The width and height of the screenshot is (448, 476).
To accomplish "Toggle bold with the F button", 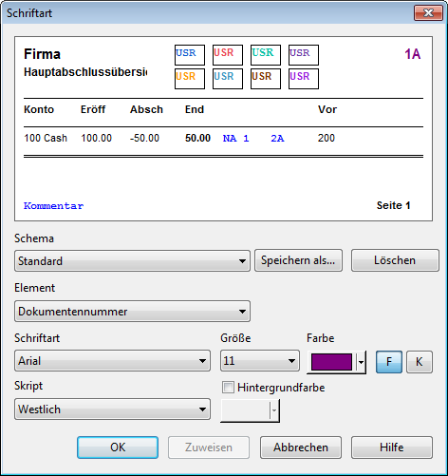I will [389, 362].
